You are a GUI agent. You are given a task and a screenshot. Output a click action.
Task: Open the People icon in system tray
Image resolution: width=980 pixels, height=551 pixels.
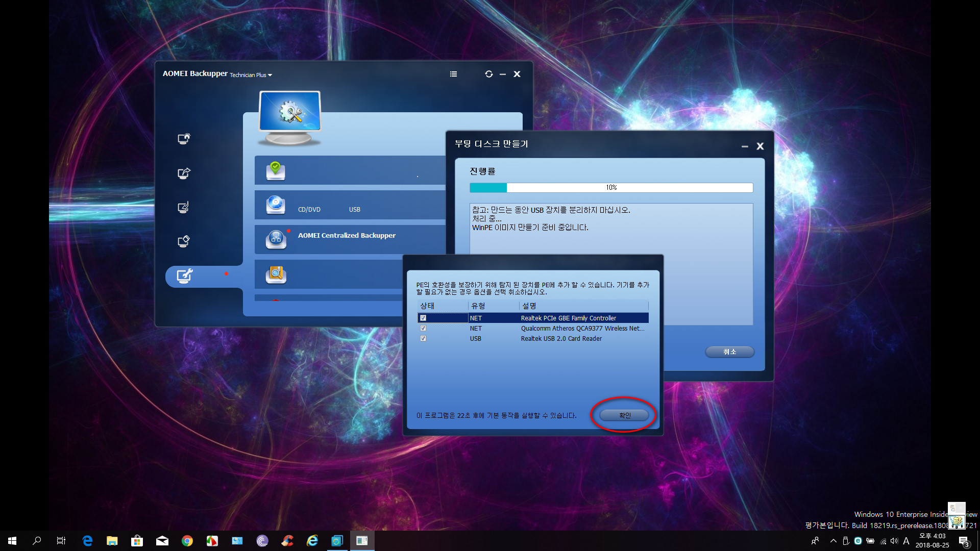[x=815, y=541]
